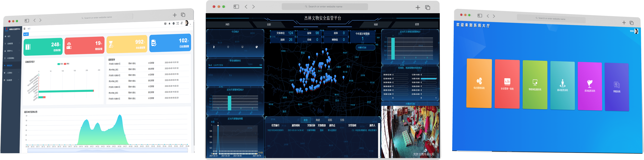Click the 综合管理系统 hexagon icon

[479, 81]
